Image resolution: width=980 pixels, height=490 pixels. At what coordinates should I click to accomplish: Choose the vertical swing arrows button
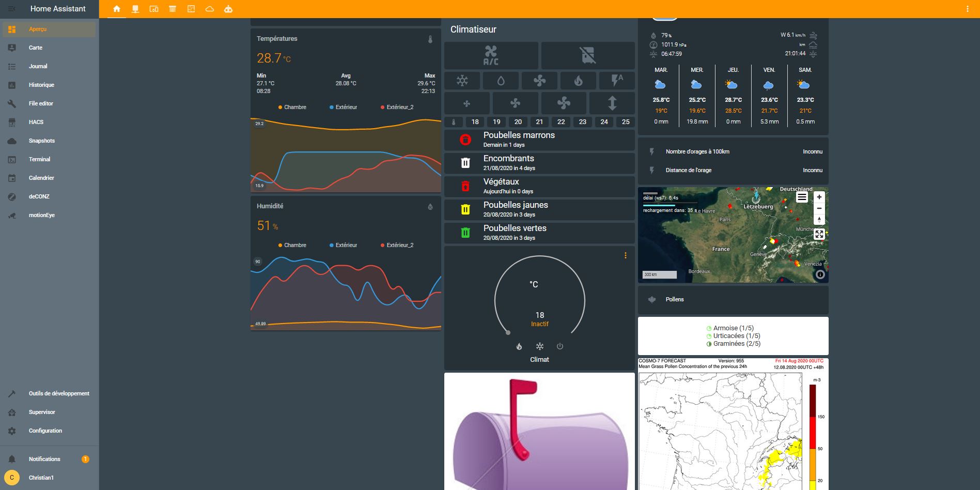(x=612, y=103)
